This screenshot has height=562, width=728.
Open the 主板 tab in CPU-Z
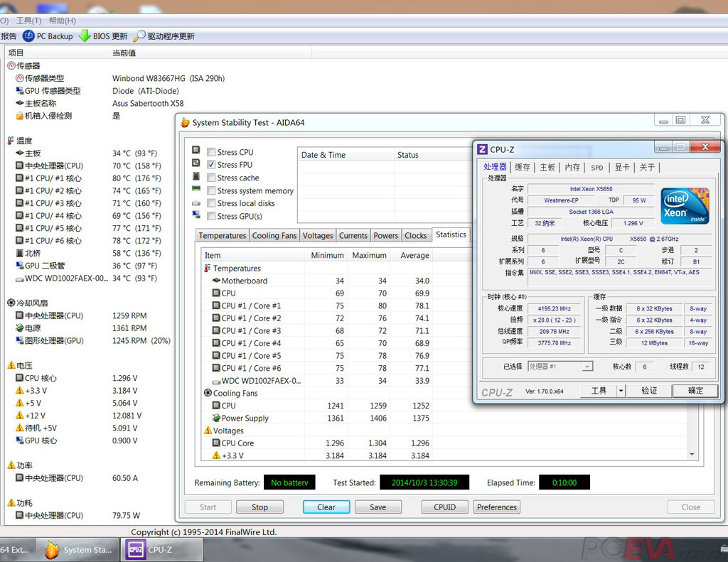(x=547, y=167)
